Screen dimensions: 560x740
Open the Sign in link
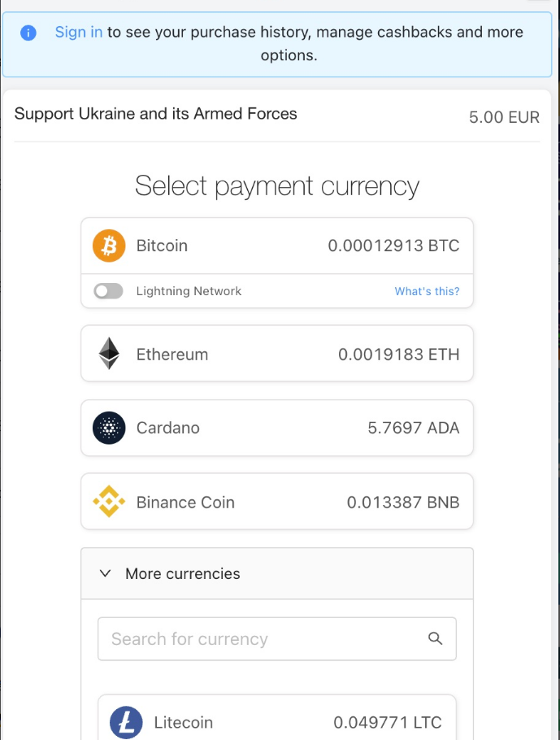point(78,32)
